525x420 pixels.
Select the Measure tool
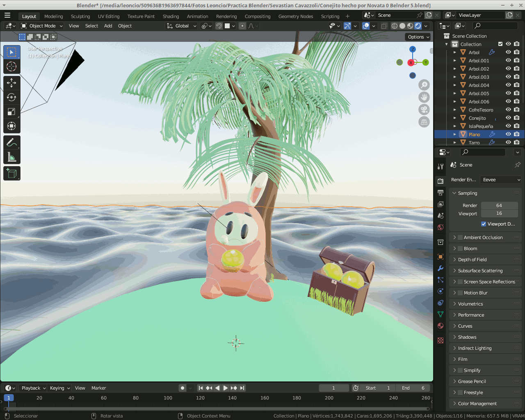pyautogui.click(x=11, y=157)
